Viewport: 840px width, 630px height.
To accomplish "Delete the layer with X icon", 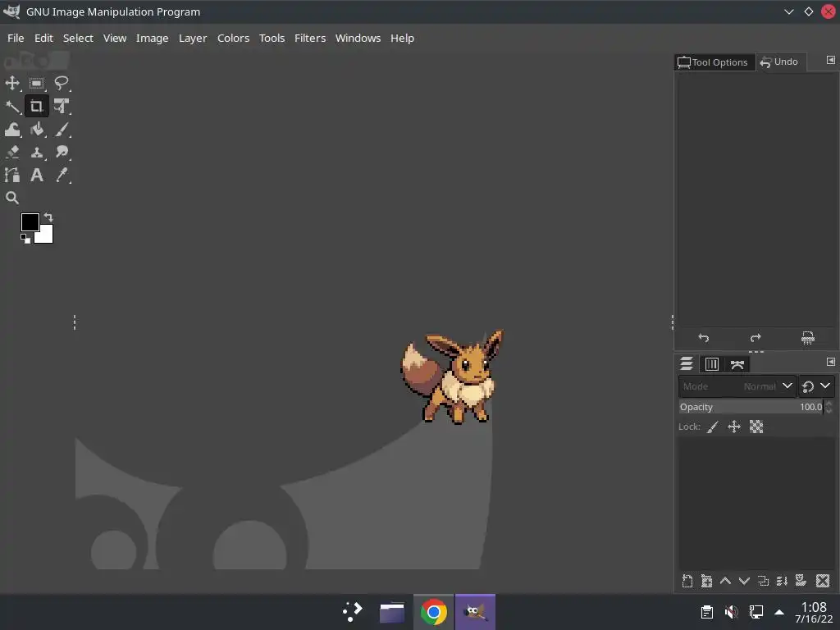I will tap(823, 581).
